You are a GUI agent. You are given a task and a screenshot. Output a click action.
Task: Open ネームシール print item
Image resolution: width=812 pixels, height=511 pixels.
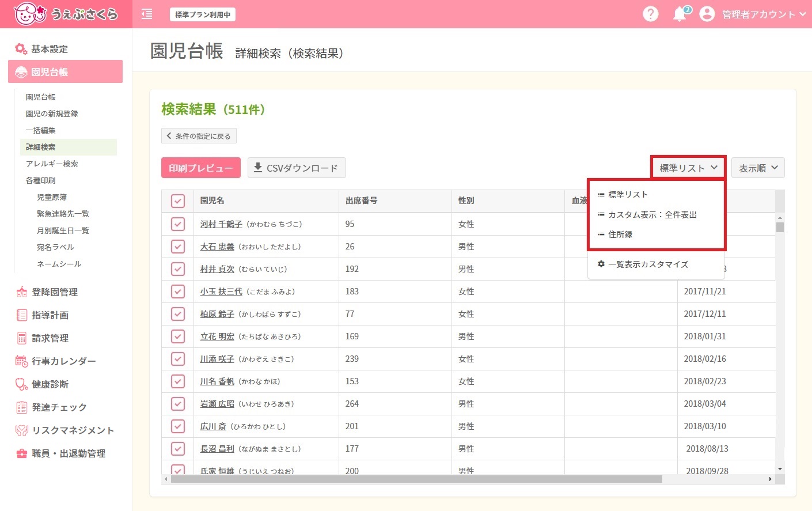click(59, 264)
